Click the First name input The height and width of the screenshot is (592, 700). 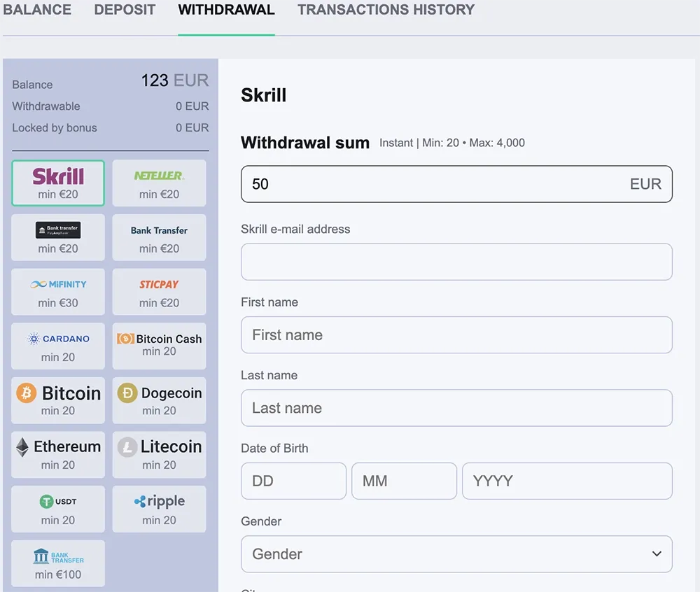tap(456, 335)
